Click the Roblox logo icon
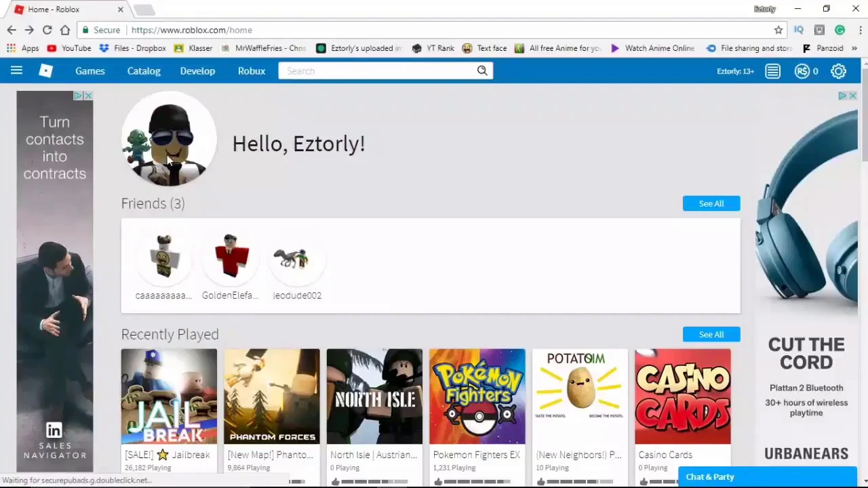Viewport: 868px width, 488px height. pos(45,70)
